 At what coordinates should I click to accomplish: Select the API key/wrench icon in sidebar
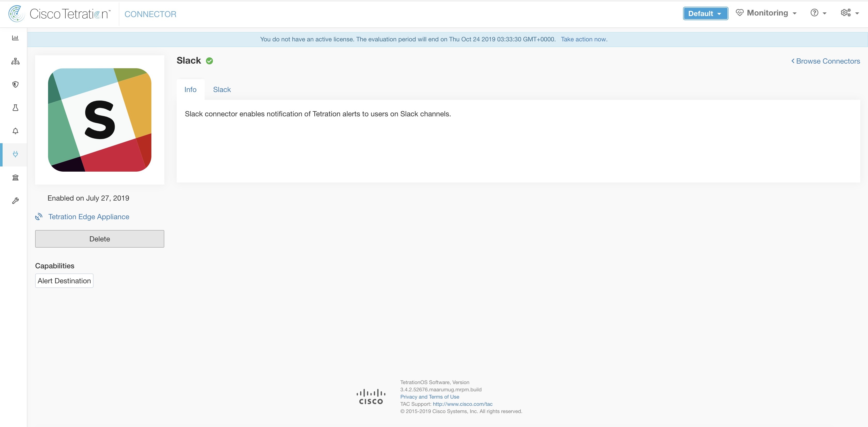pyautogui.click(x=15, y=201)
